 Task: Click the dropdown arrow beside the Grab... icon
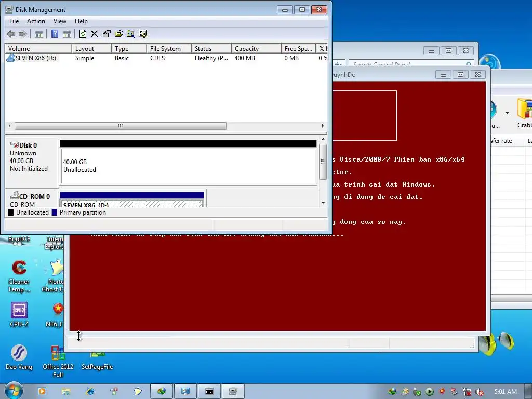[507, 113]
